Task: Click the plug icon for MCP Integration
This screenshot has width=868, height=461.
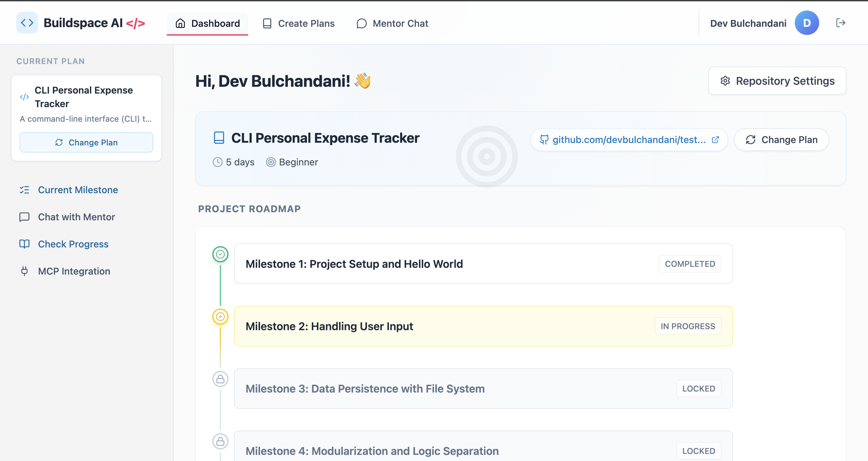Action: pyautogui.click(x=24, y=271)
